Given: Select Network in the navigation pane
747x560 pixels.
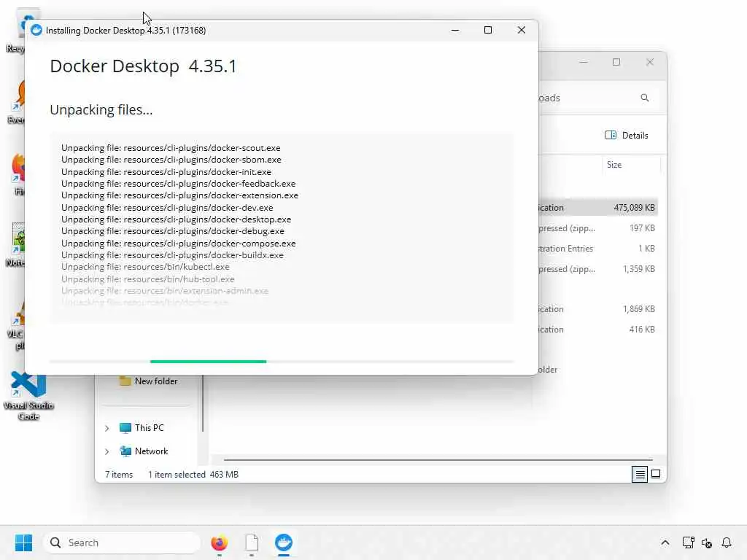Looking at the screenshot, I should pyautogui.click(x=144, y=451).
